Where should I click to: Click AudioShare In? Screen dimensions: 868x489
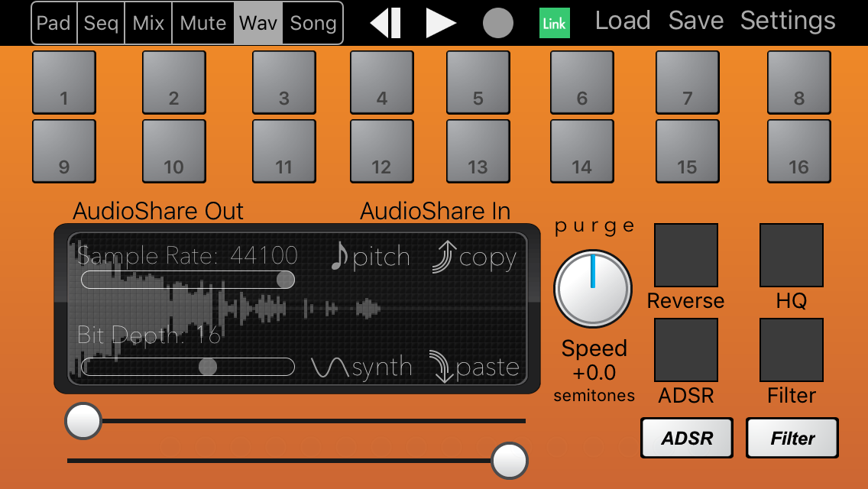coord(435,211)
